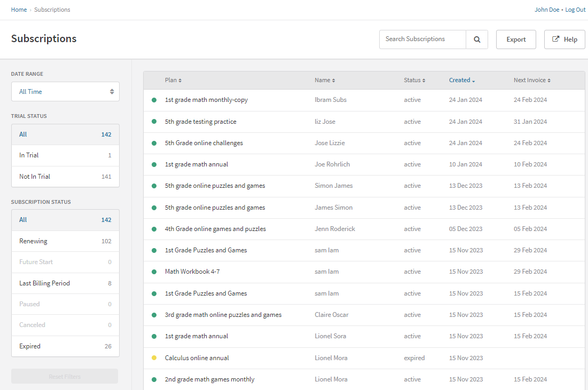588x390 pixels.
Task: Click the external-link icon on the Help button
Action: (555, 39)
